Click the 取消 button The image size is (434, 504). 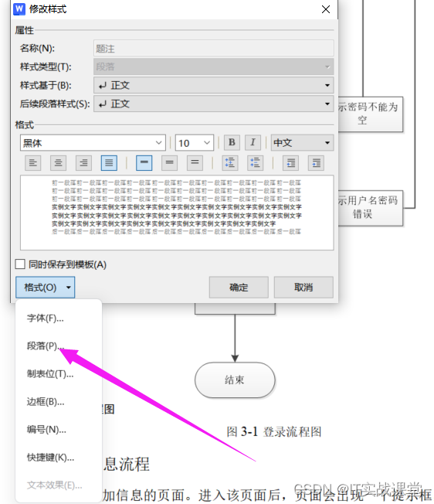tap(303, 288)
